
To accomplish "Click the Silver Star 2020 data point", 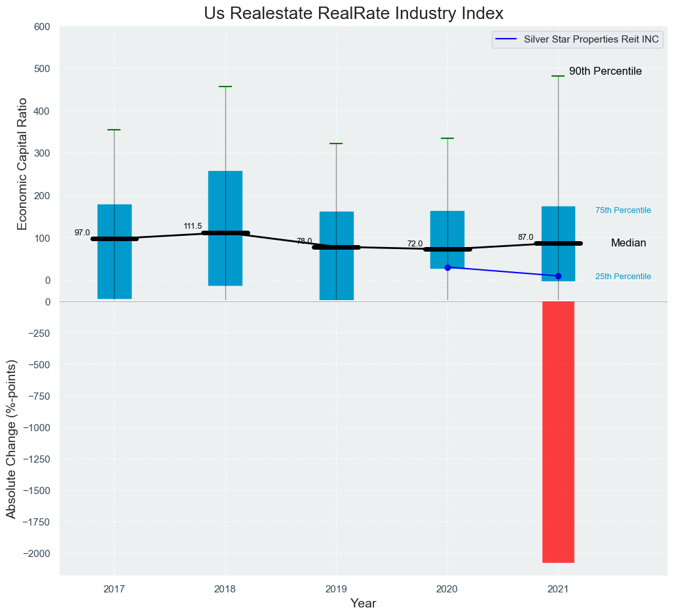I will pyautogui.click(x=447, y=267).
